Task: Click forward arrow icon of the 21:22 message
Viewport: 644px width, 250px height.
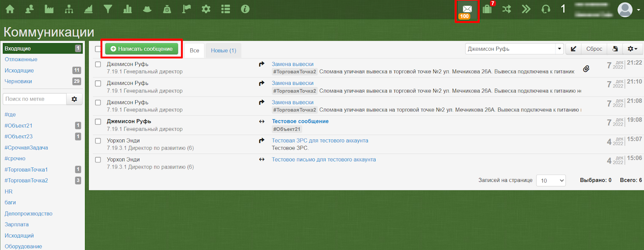Action: coord(262,64)
